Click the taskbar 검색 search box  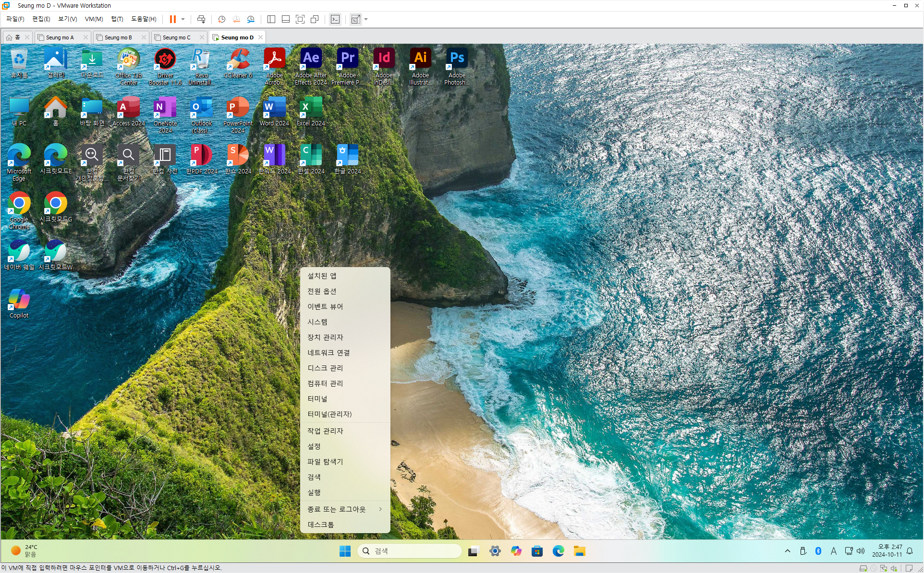pyautogui.click(x=409, y=551)
